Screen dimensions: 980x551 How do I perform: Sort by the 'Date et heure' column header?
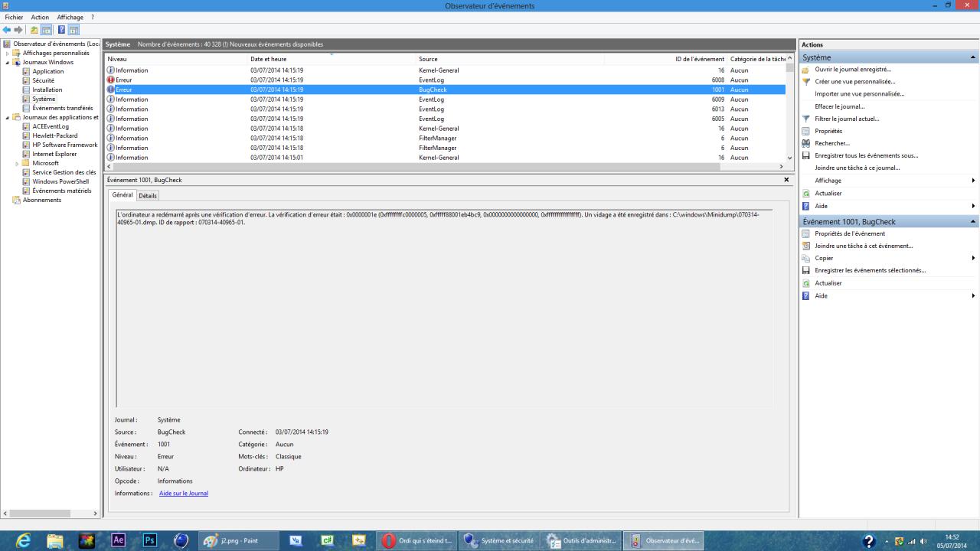click(x=332, y=59)
